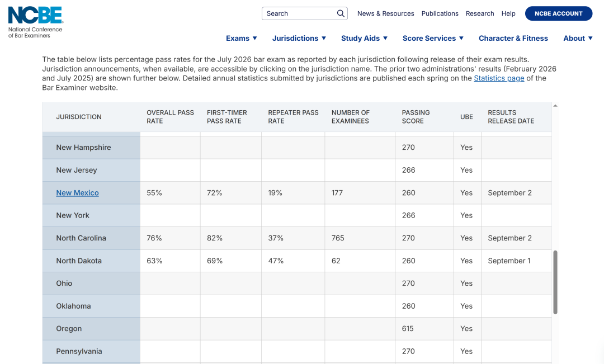Image resolution: width=604 pixels, height=364 pixels.
Task: Go to News & Resources
Action: coord(385,13)
